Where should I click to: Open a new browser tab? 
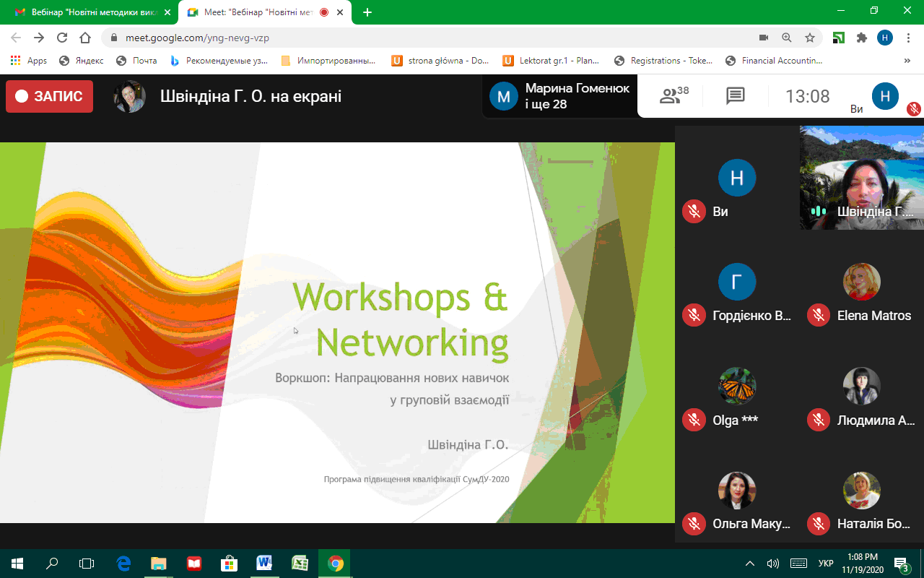point(367,12)
